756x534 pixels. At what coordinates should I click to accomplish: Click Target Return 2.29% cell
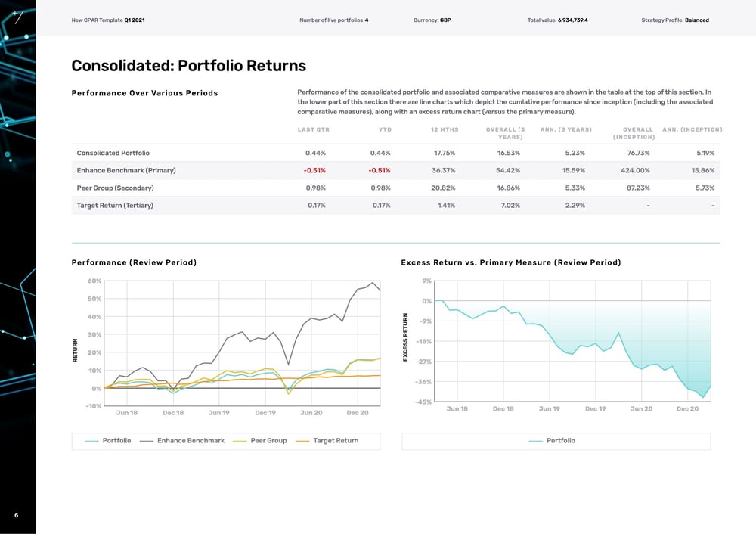point(575,206)
